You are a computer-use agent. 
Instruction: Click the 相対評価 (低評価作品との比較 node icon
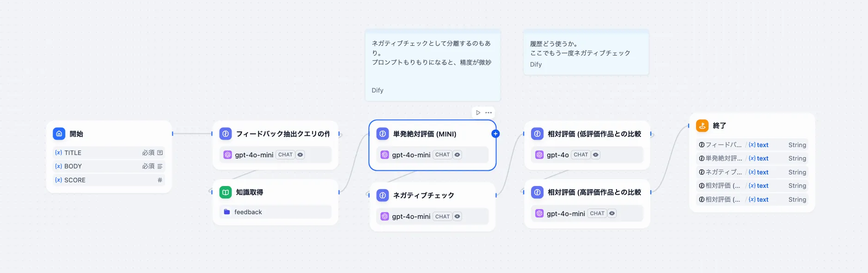tap(537, 134)
